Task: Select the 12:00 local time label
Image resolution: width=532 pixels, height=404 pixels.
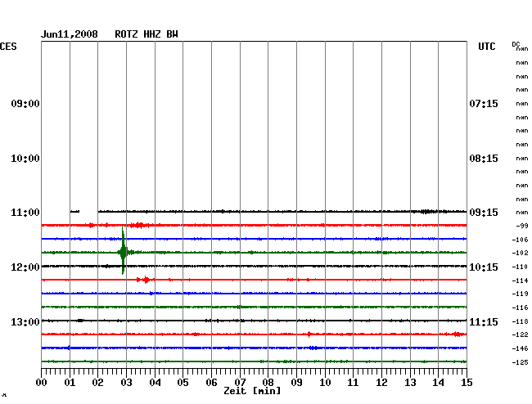Action: point(25,267)
